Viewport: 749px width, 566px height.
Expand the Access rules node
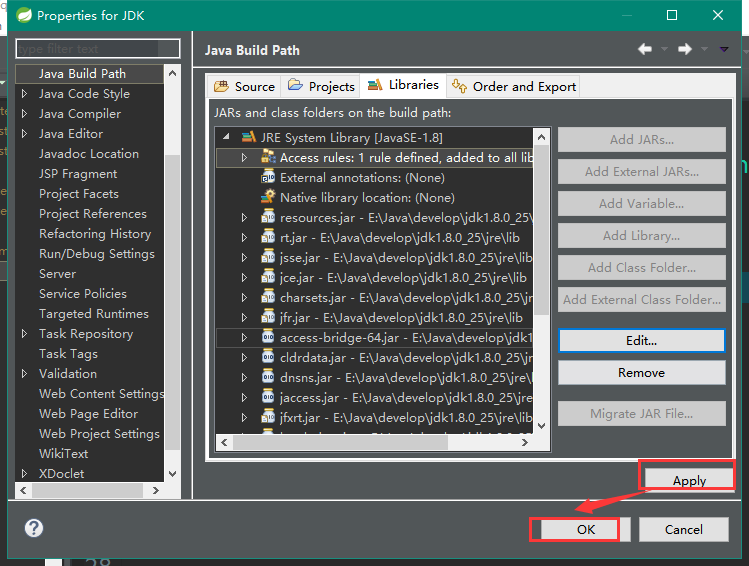(244, 158)
